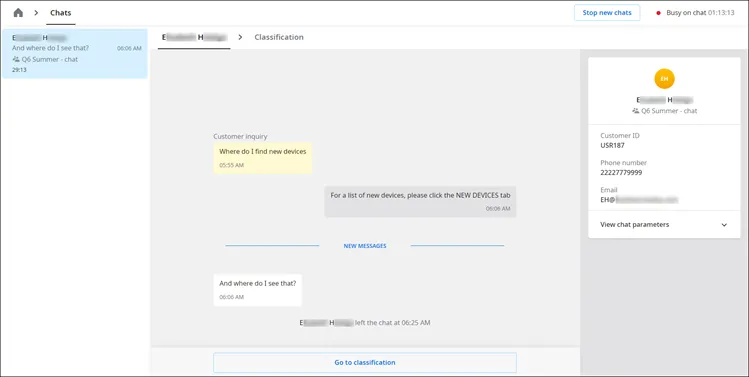Click the Phone number label
The height and width of the screenshot is (377, 749).
tap(623, 163)
